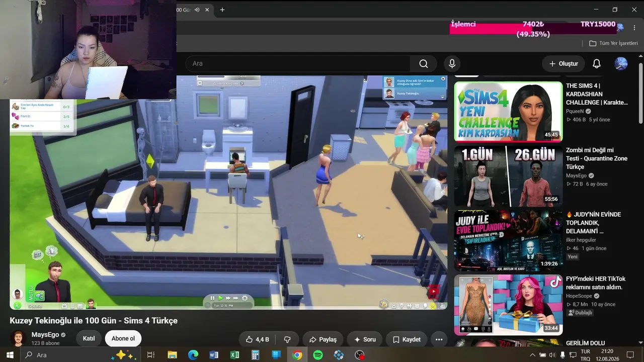Open the Calculator from the taskbar
The width and height of the screenshot is (644, 362).
click(256, 355)
